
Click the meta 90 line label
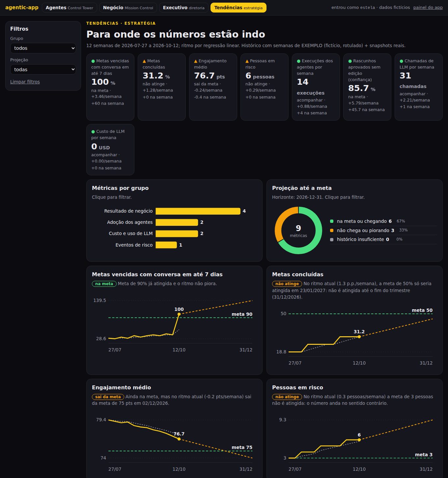pos(242,314)
